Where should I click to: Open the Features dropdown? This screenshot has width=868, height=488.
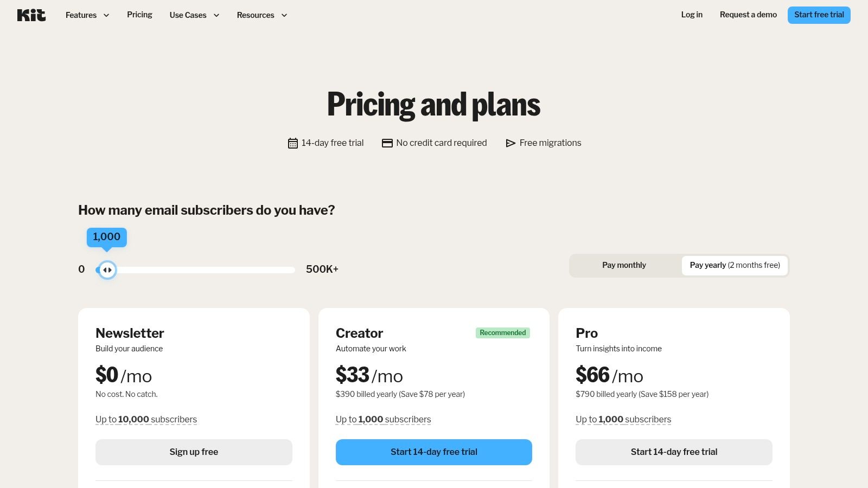tap(87, 15)
